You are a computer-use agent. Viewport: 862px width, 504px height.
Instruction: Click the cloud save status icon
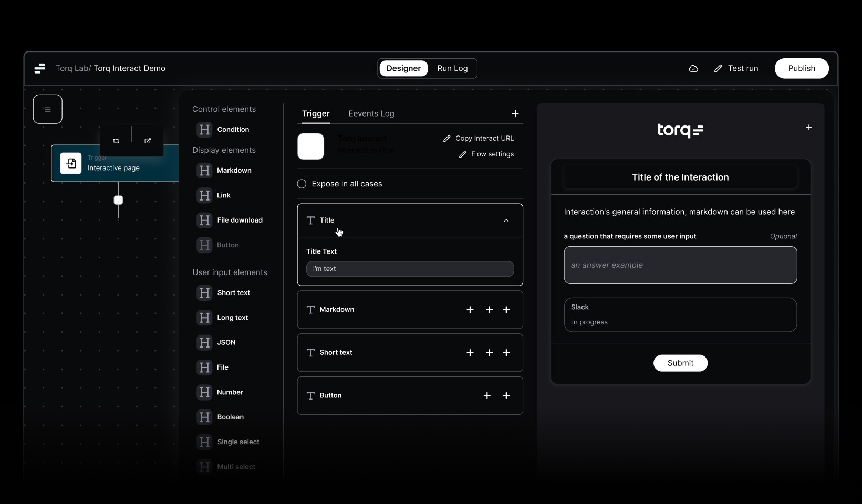(x=693, y=69)
